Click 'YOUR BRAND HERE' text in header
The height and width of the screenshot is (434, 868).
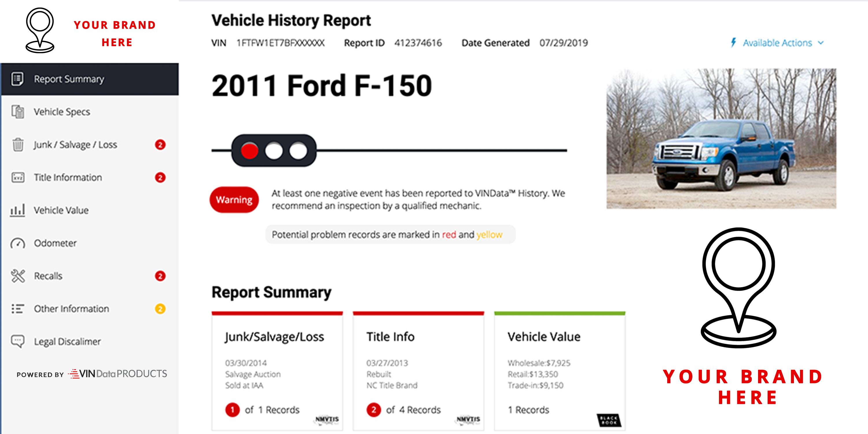coord(115,33)
